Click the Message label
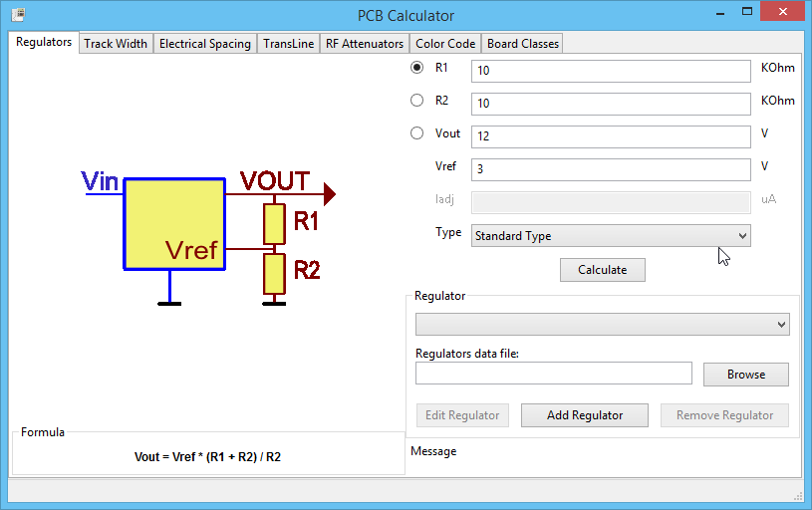 [433, 451]
